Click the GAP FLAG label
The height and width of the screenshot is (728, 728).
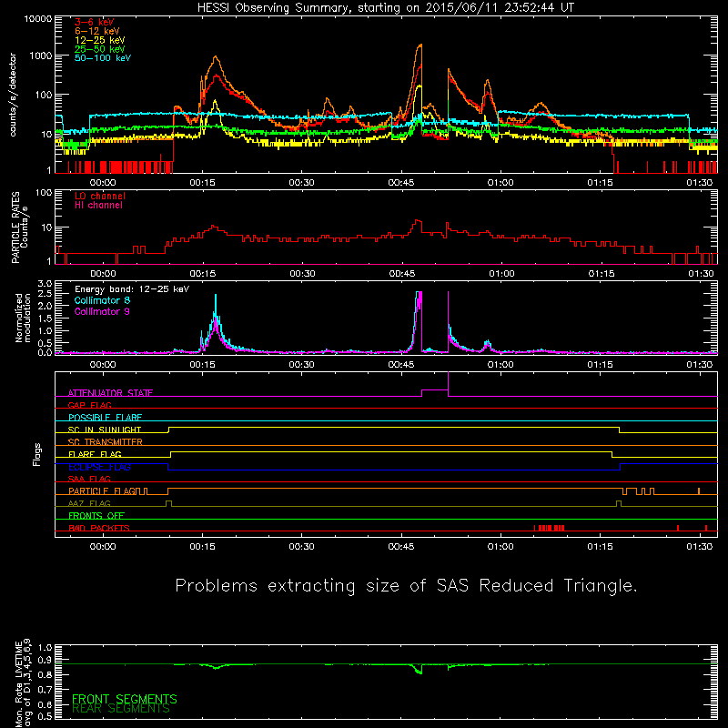pos(89,405)
